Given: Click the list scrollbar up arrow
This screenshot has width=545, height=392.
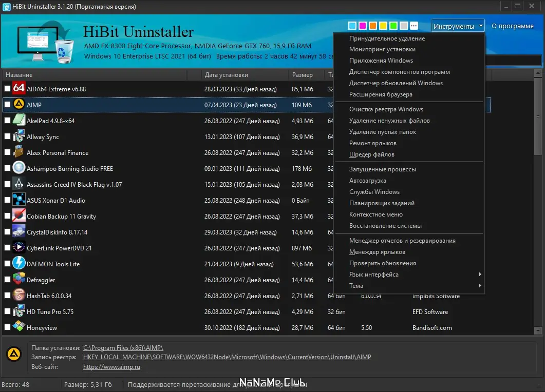Looking at the screenshot, I should pos(538,73).
